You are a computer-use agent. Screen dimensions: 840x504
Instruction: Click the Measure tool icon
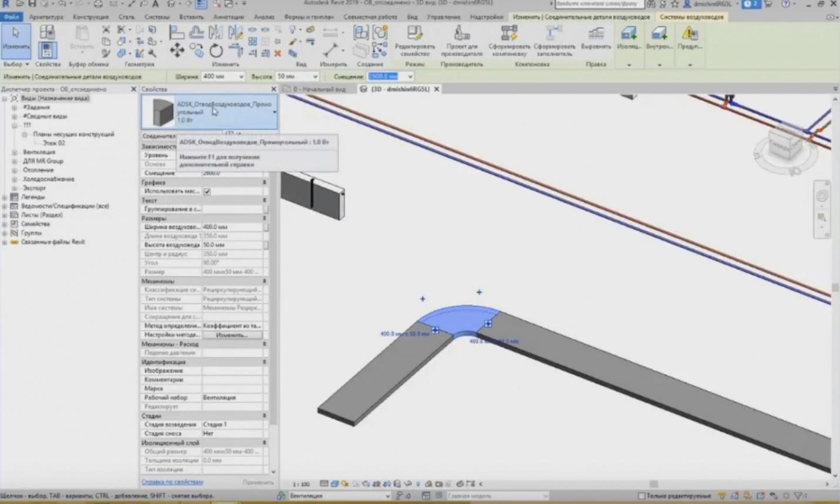(330, 50)
